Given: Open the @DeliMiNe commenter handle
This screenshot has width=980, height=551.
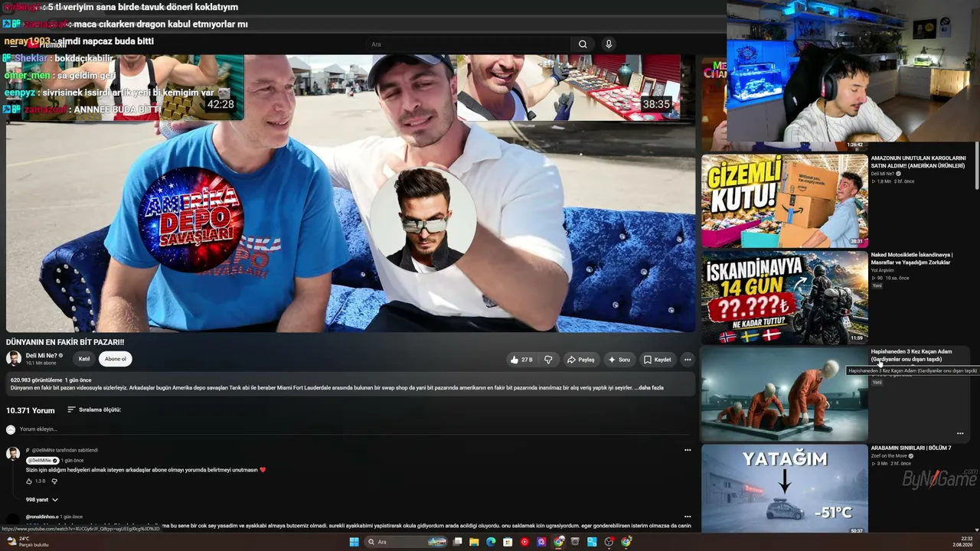Looking at the screenshot, I should [x=42, y=461].
